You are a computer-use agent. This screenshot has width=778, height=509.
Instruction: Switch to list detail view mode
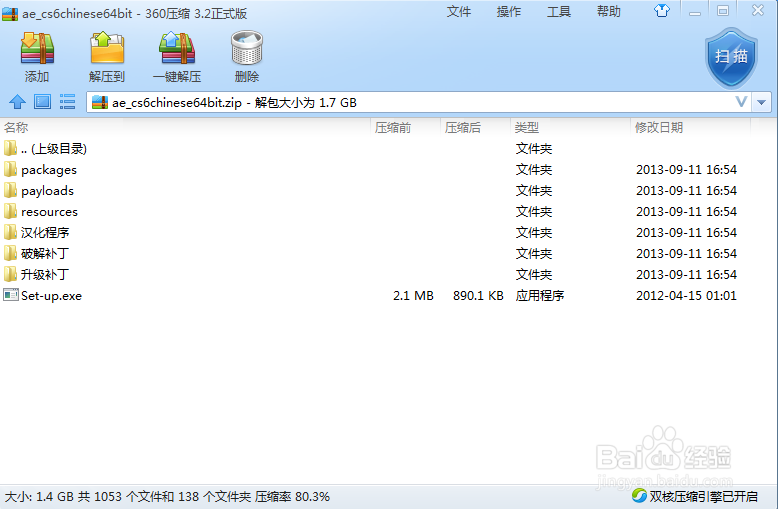(x=67, y=102)
